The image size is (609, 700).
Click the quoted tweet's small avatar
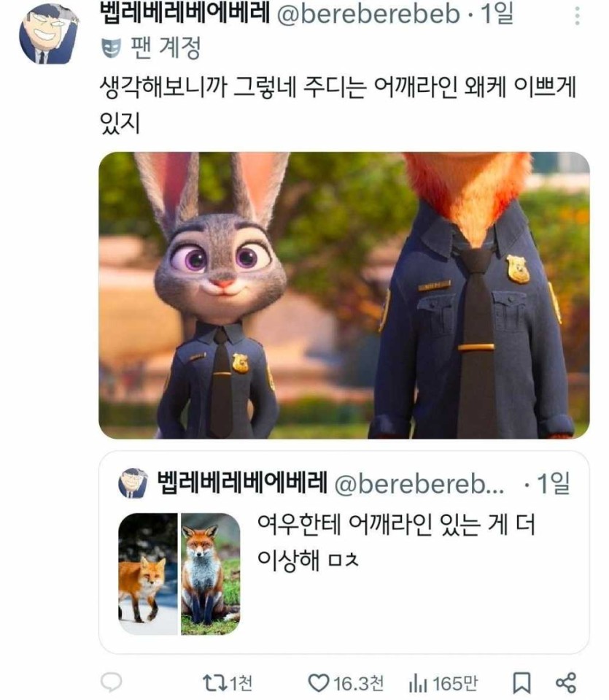point(133,483)
